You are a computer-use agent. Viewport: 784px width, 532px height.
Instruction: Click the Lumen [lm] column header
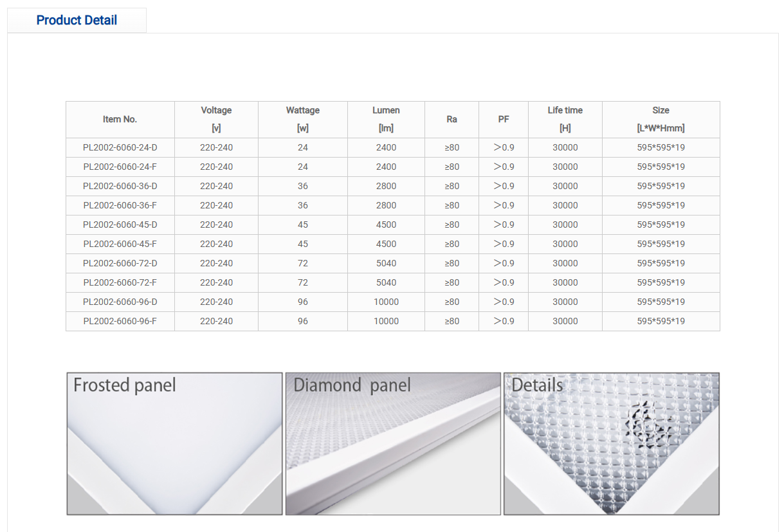[386, 120]
